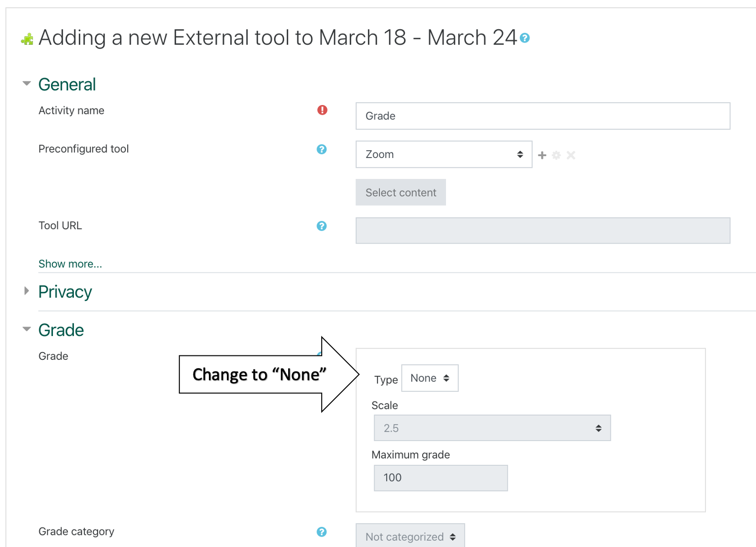Click the gear icon to edit the Zoom tool
This screenshot has height=547, width=756.
[556, 155]
